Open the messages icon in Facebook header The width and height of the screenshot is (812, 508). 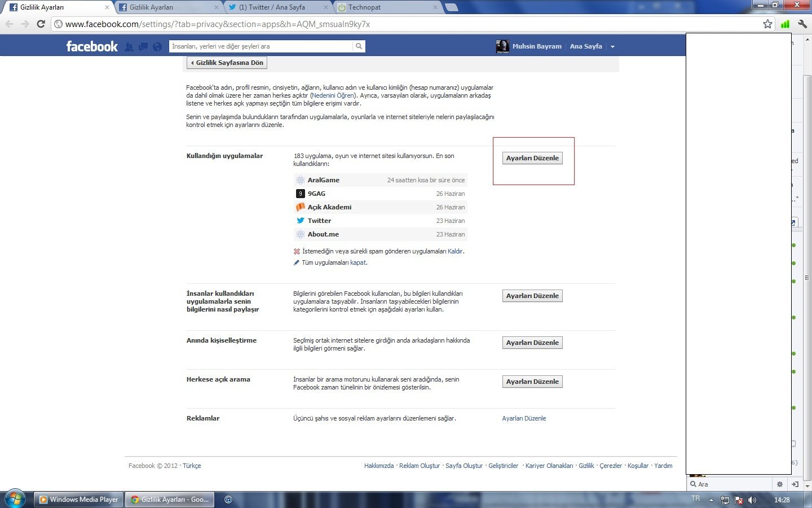(x=143, y=47)
